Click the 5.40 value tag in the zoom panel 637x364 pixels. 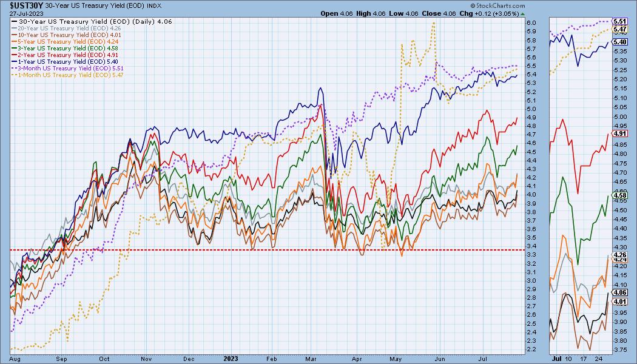(621, 42)
